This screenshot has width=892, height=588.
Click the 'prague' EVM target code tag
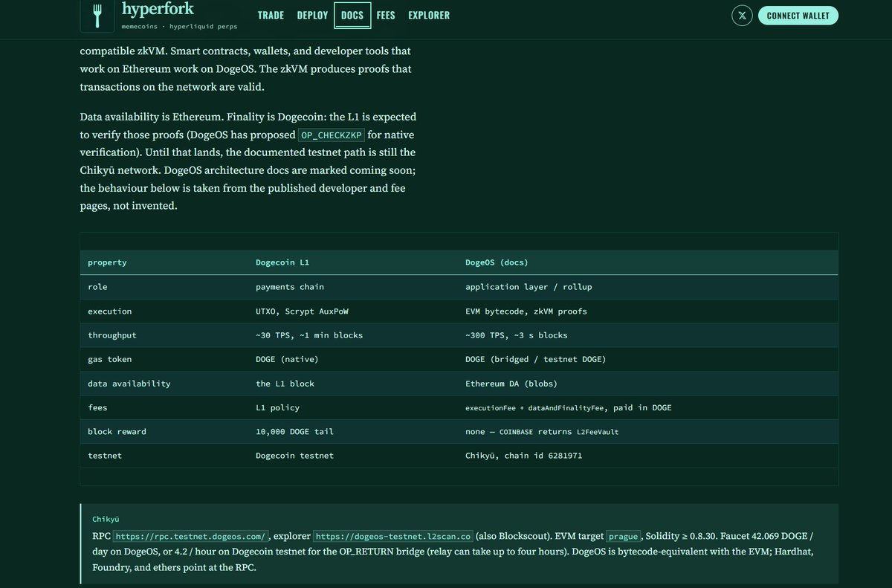point(624,536)
